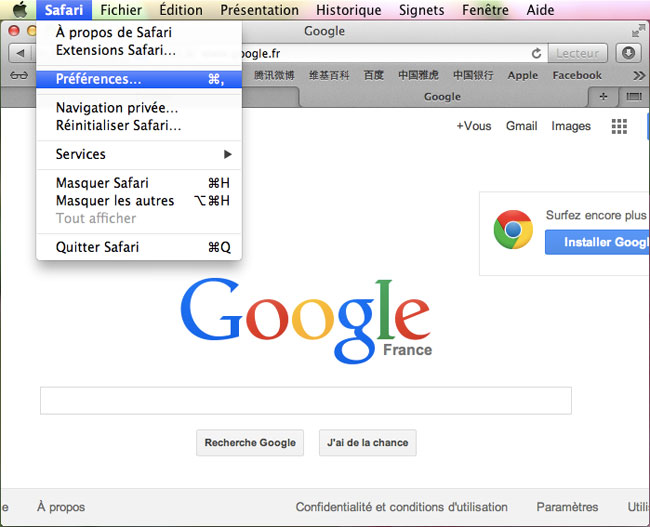This screenshot has width=650, height=527.
Task: Select Masquer les autres menu item
Action: click(x=139, y=201)
